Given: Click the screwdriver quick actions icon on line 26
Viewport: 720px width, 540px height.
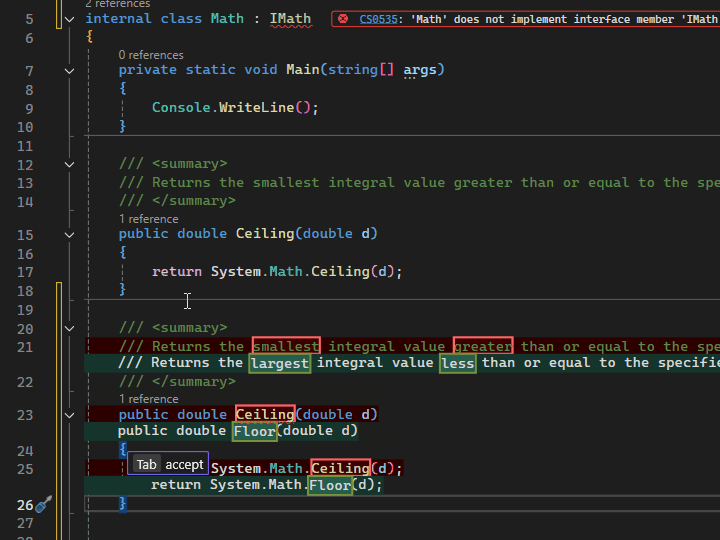Looking at the screenshot, I should tap(44, 504).
